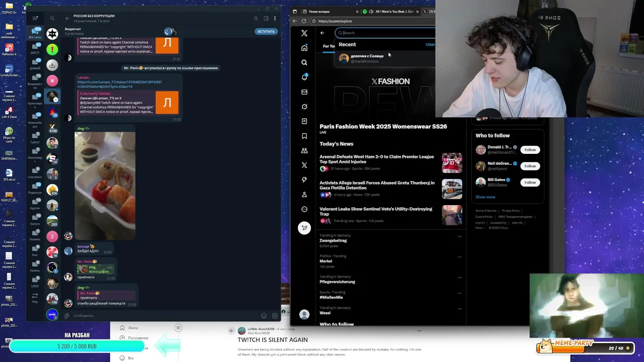
Task: Toggle Telegram's right info side panel
Action: 266,19
